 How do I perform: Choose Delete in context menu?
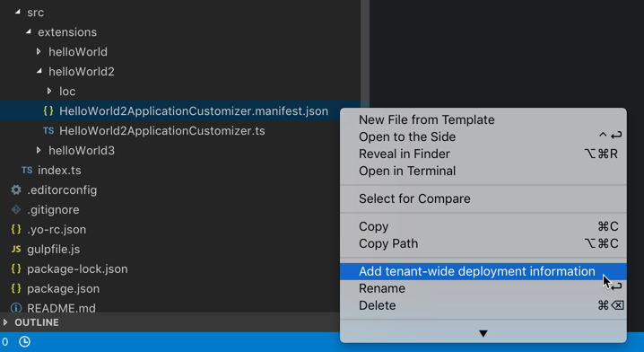point(483,305)
